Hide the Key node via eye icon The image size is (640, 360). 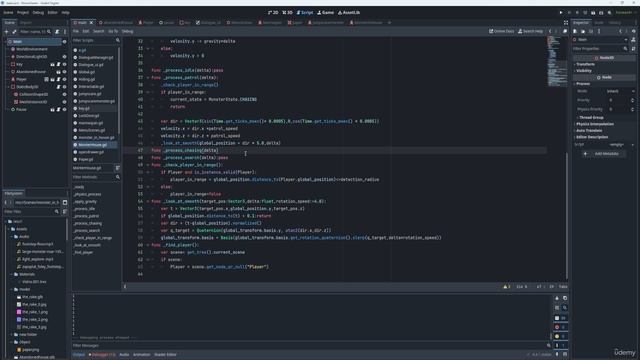64,64
